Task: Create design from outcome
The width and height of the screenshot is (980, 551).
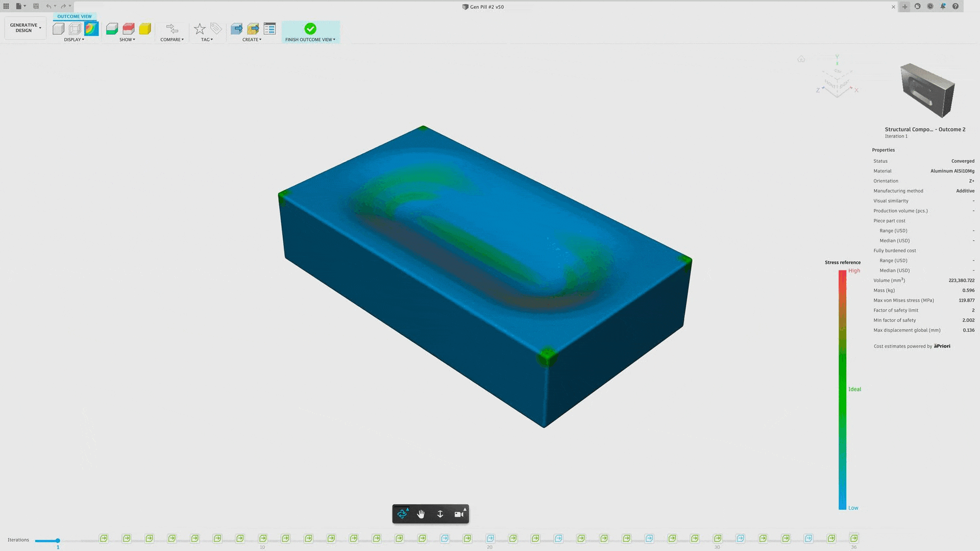Action: pos(236,29)
